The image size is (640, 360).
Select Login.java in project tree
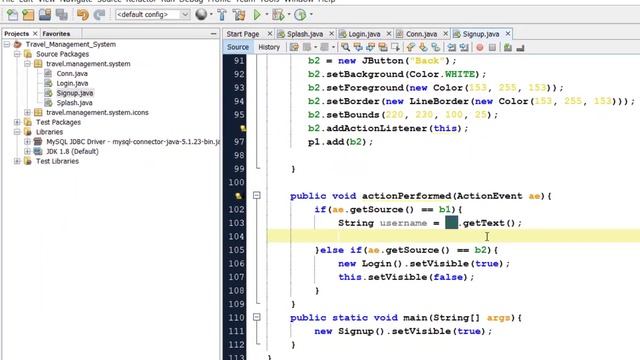tap(72, 83)
